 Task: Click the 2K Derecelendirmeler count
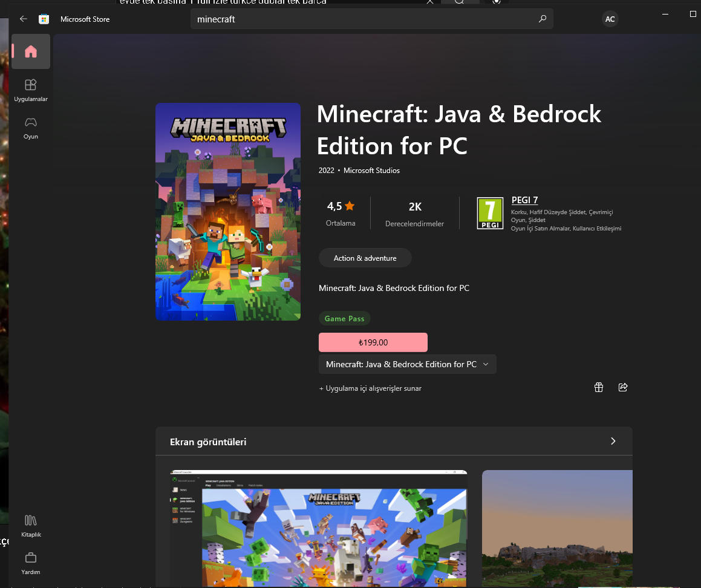(414, 214)
